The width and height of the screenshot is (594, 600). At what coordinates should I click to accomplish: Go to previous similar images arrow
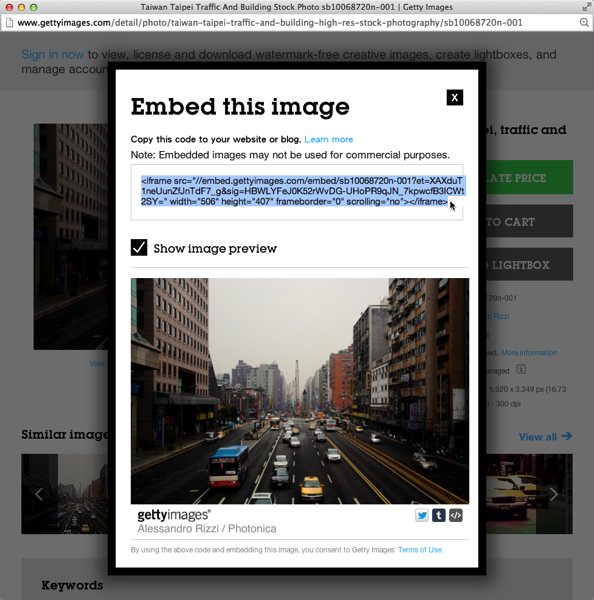coord(39,494)
